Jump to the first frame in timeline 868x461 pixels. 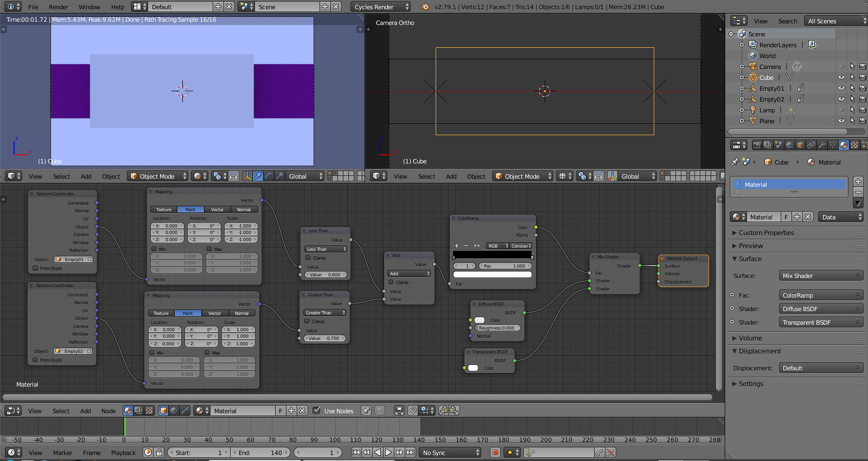click(356, 453)
